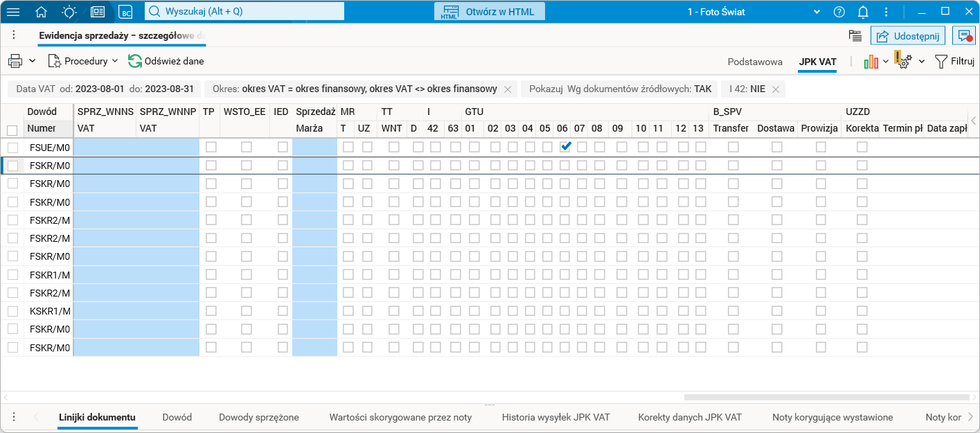Click the help question mark icon
The width and height of the screenshot is (980, 433).
tap(839, 12)
